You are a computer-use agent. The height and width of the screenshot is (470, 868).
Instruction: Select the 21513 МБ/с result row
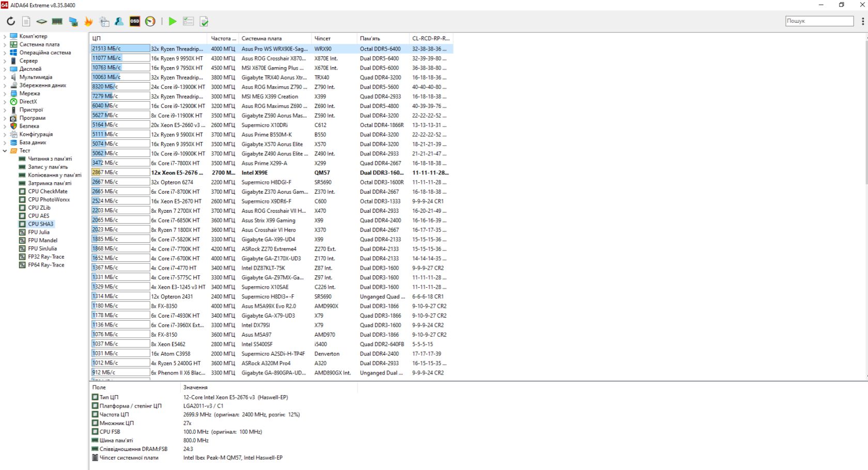pyautogui.click(x=272, y=49)
